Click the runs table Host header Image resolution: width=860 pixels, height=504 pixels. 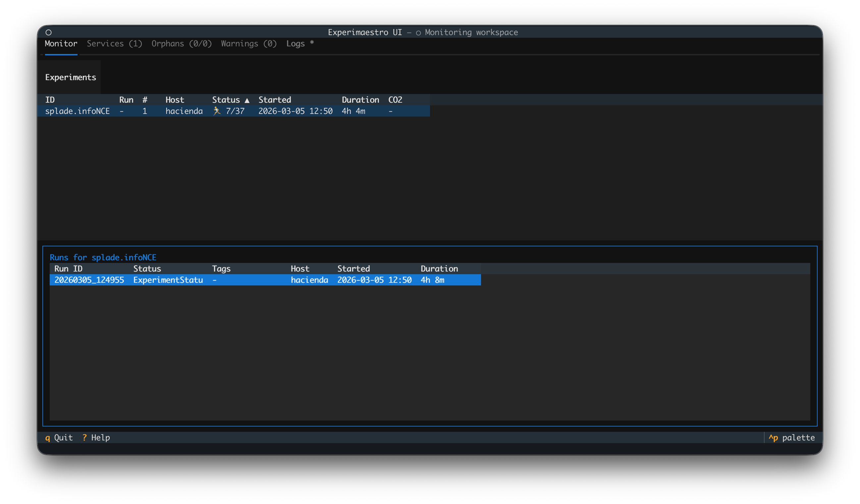point(300,269)
